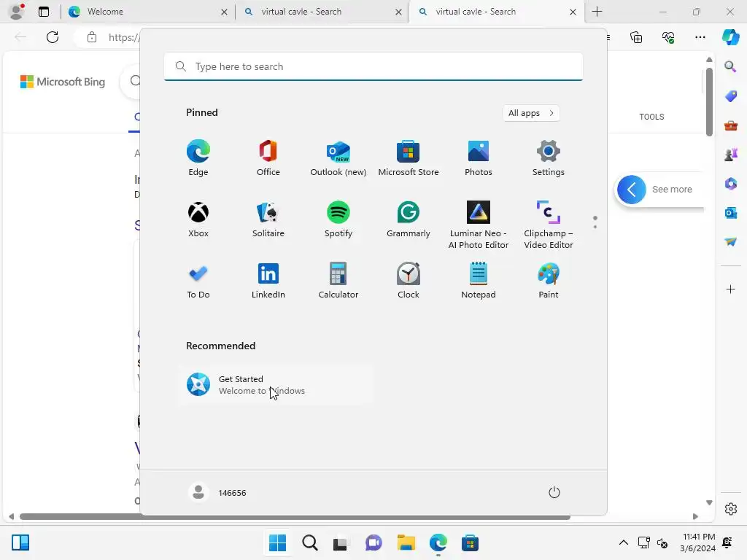Launch the Xbox app
Screen dimensions: 747x560
pyautogui.click(x=198, y=219)
